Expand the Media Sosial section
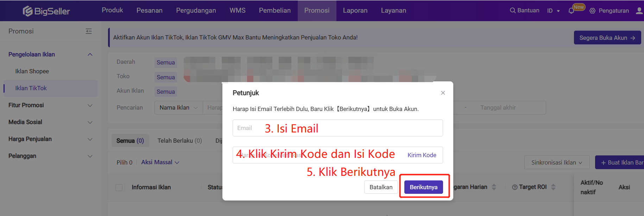This screenshot has width=644, height=216. tap(90, 122)
